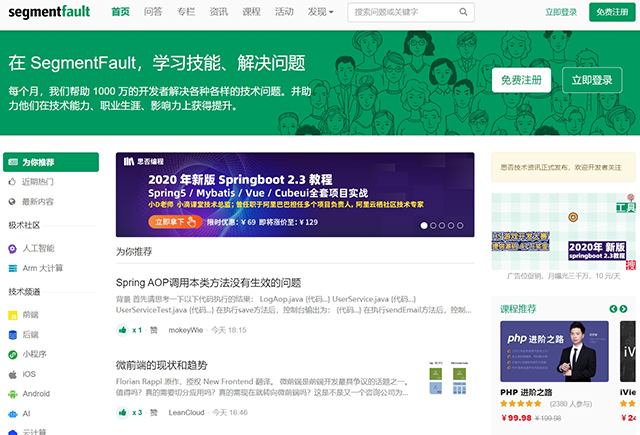Click the 小程序 green icon
The width and height of the screenshot is (640, 435).
click(x=13, y=354)
